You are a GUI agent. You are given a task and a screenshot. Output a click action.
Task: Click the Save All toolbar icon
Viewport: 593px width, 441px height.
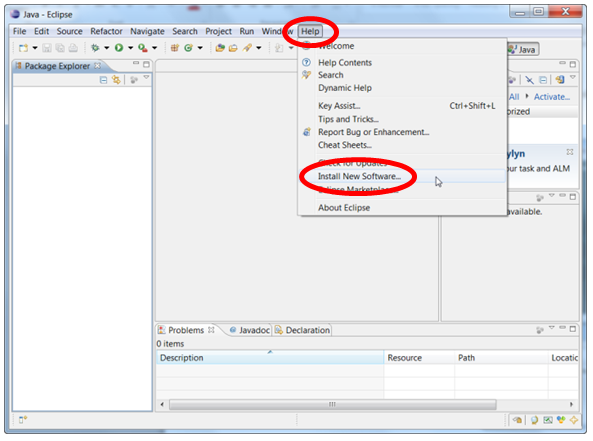click(x=60, y=48)
